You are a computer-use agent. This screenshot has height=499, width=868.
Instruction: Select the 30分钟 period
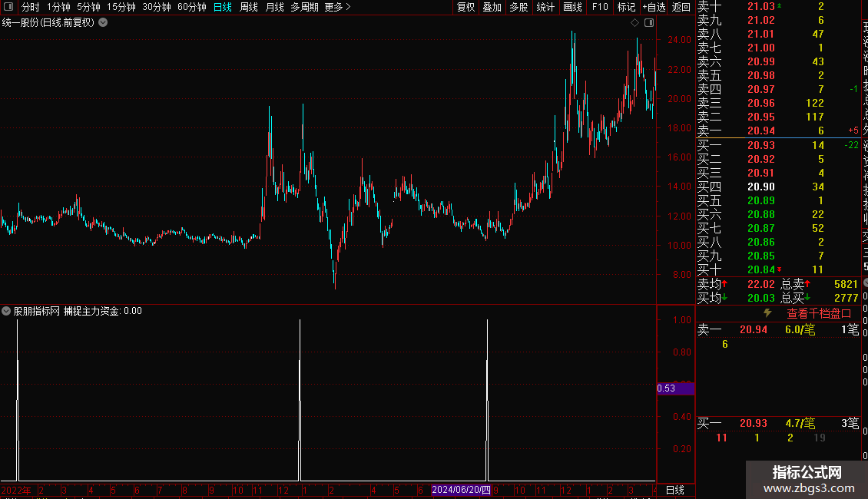157,7
